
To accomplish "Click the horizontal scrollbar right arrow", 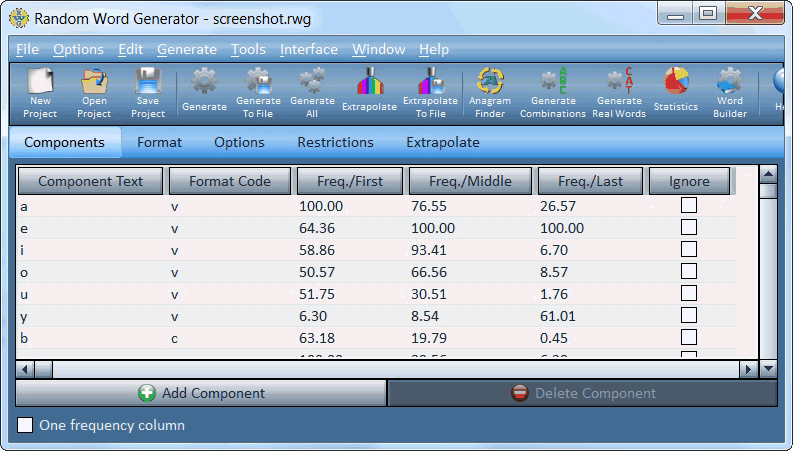I will [x=748, y=369].
